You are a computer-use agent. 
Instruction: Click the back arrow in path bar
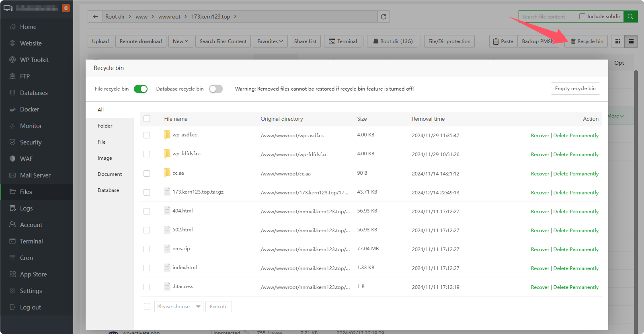pyautogui.click(x=95, y=16)
